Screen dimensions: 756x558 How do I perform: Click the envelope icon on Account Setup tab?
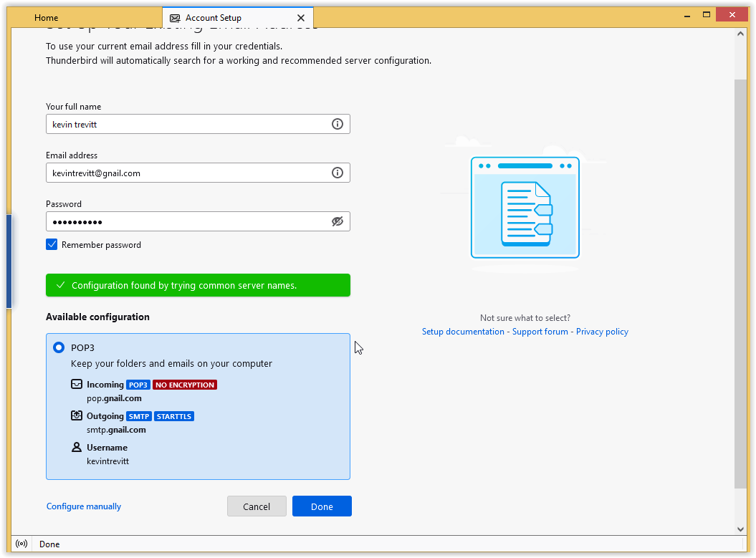[175, 18]
